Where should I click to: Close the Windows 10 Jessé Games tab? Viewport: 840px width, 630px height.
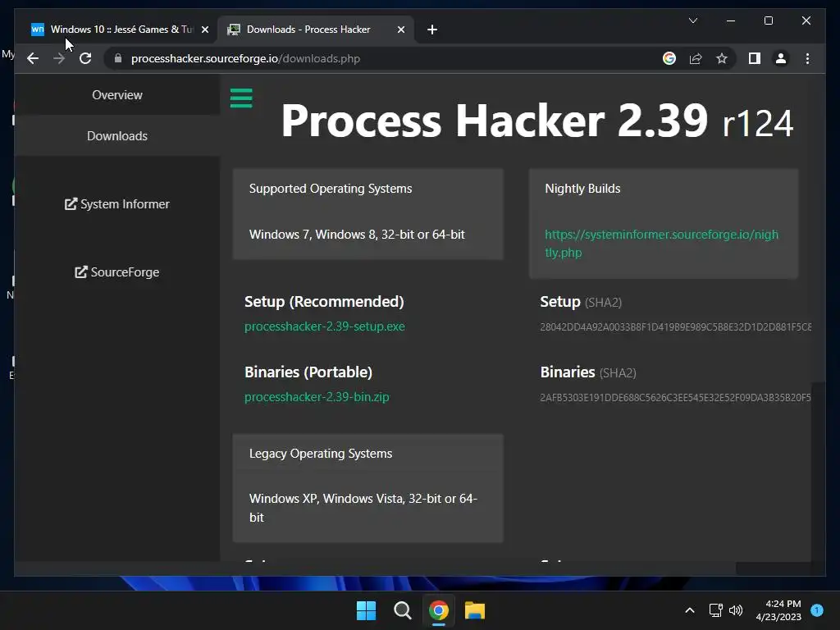(204, 30)
